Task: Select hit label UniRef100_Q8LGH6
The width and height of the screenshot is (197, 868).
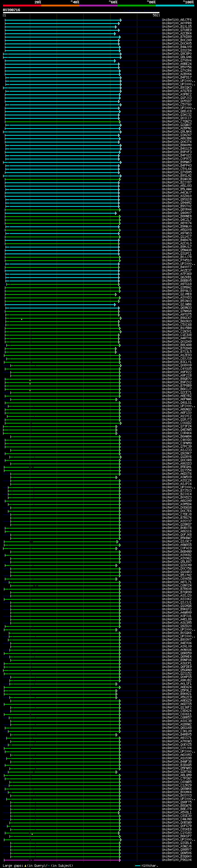Action: [x=177, y=57]
